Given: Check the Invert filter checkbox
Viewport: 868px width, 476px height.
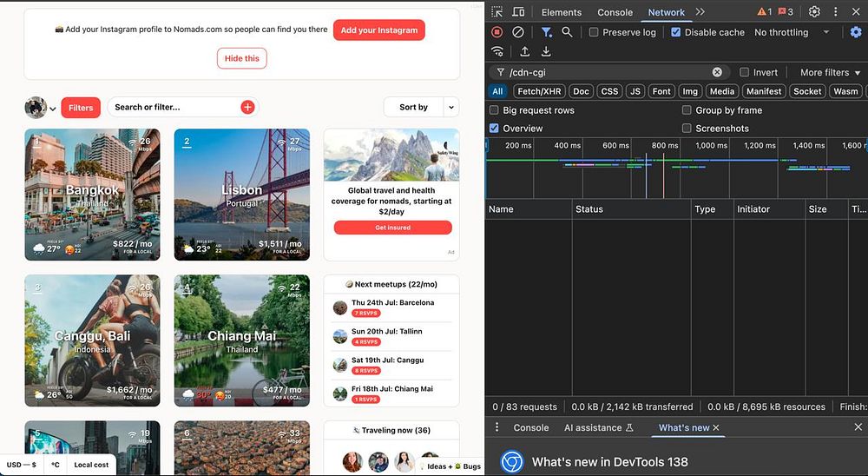Looking at the screenshot, I should [744, 73].
